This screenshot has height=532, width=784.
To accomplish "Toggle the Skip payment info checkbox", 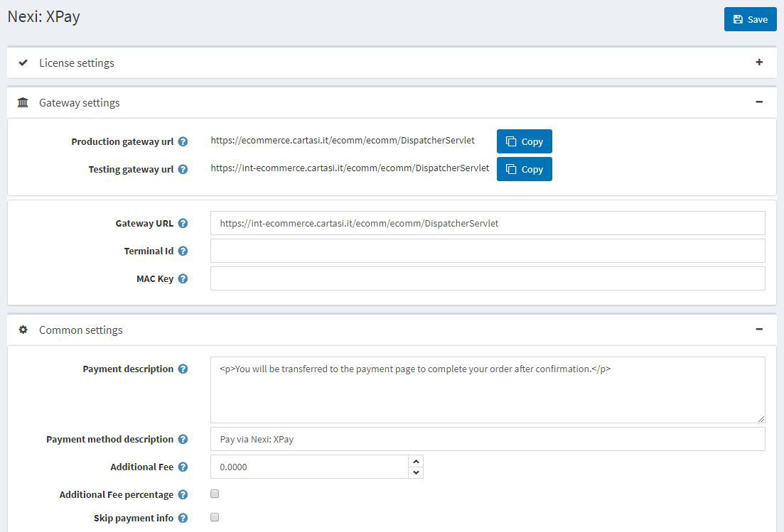I will 215,518.
